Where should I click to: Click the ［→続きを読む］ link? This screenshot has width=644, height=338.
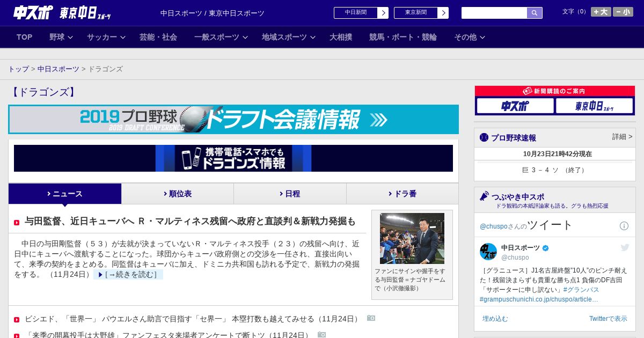click(x=128, y=275)
